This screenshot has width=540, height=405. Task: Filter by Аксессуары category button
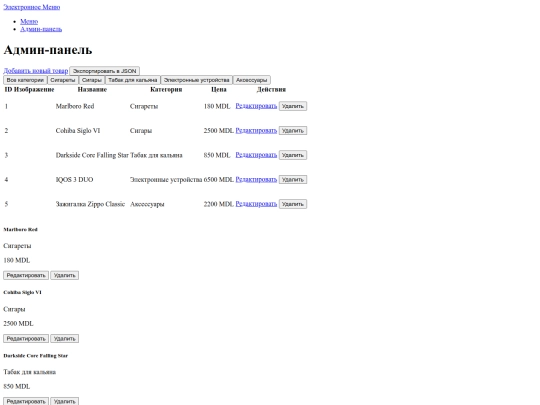click(x=251, y=80)
